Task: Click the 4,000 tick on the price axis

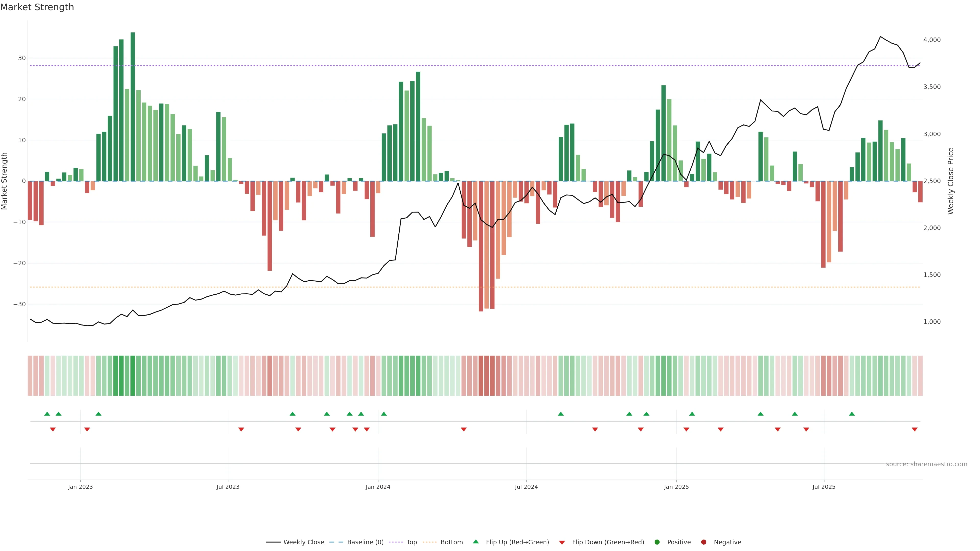Action: tap(932, 40)
